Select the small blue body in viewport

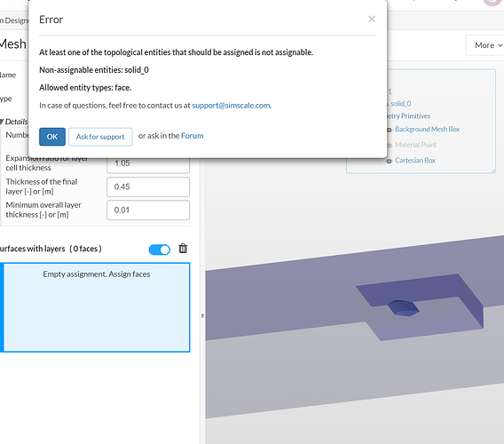tap(403, 308)
